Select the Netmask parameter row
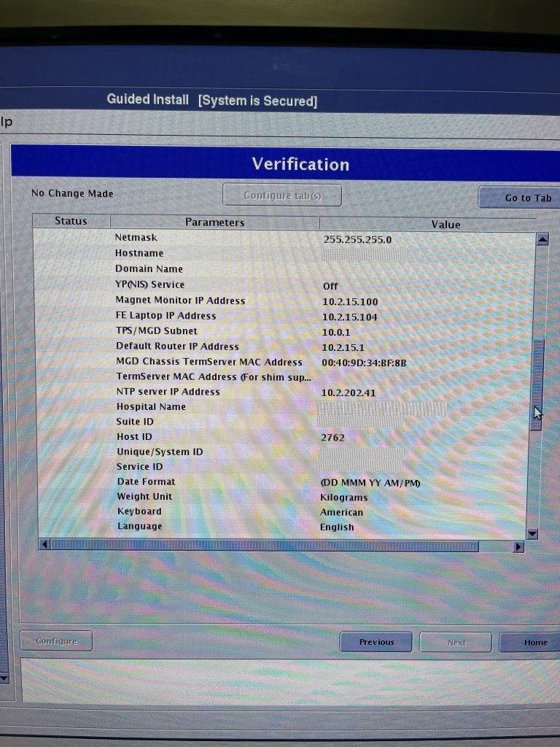 [x=136, y=238]
